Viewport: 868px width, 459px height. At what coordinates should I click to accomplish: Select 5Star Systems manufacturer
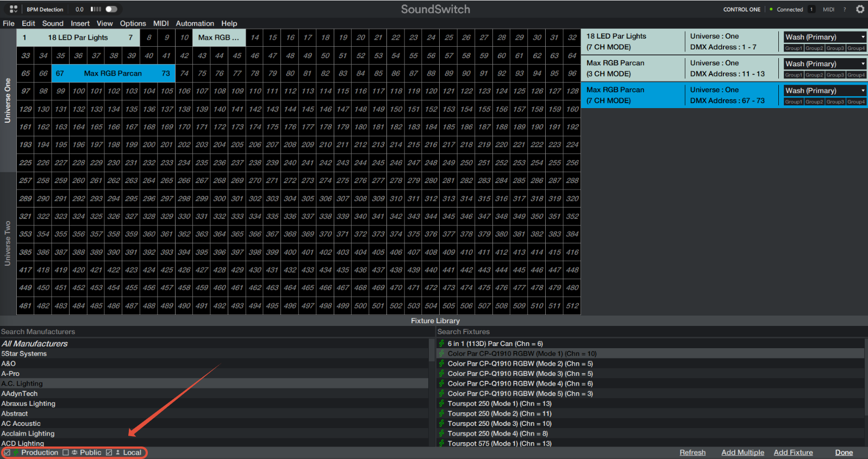coord(214,354)
